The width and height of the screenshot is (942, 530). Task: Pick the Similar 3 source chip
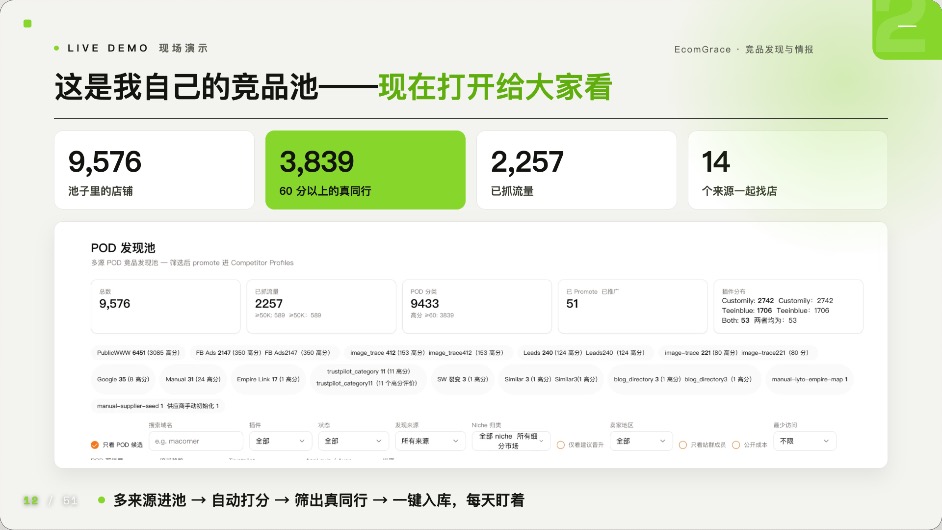(551, 379)
